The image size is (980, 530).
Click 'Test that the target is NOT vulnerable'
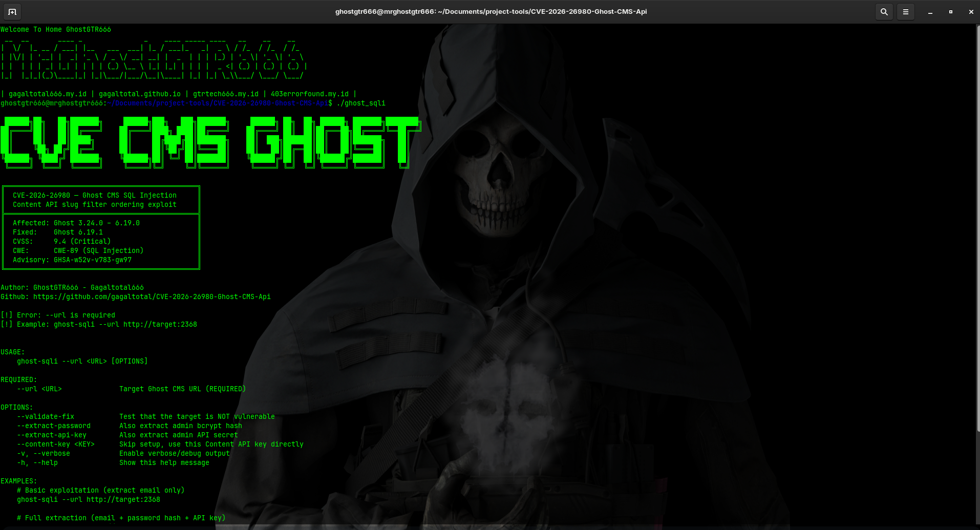coord(197,417)
